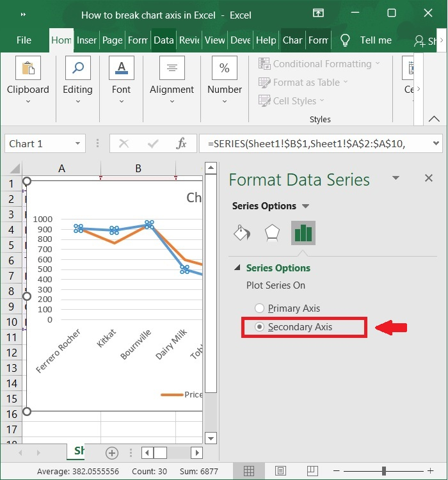The image size is (448, 480).
Task: Click the Share person icon
Action: 419,41
